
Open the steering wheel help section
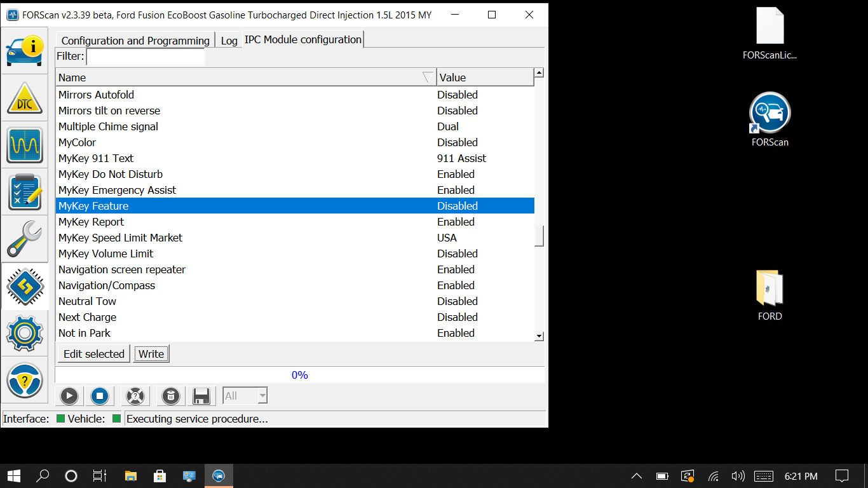click(x=25, y=380)
